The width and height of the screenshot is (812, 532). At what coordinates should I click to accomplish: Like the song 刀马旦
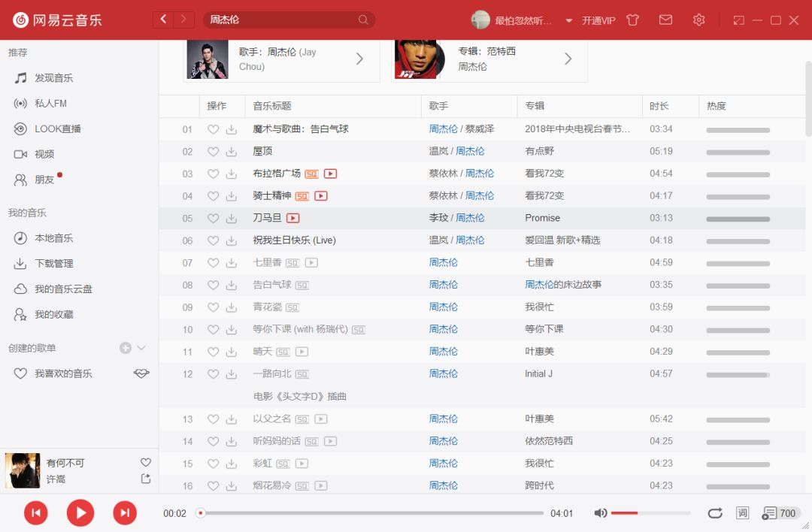pyautogui.click(x=213, y=218)
